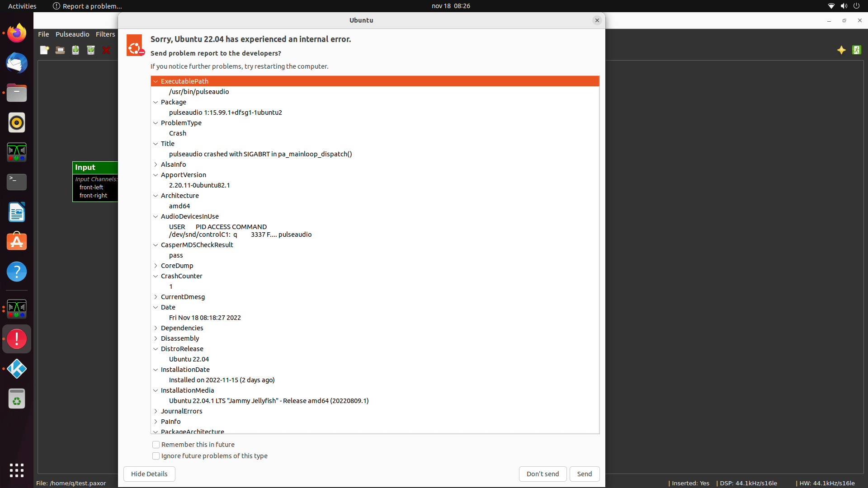
Task: Expand the Disassembly entry
Action: pos(156,338)
